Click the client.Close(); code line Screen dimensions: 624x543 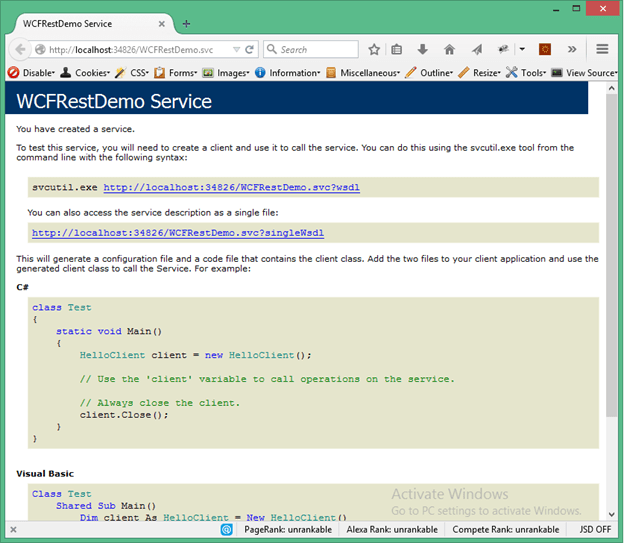124,415
